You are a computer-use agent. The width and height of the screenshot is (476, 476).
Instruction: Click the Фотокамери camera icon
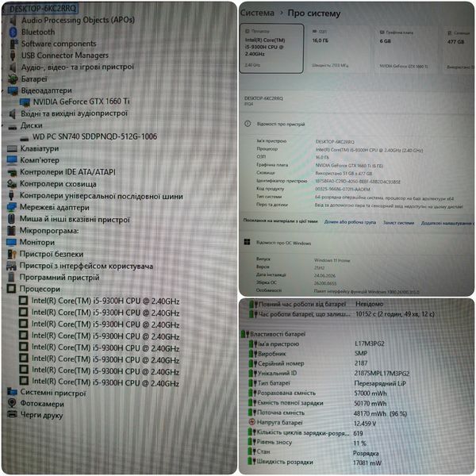[12, 403]
